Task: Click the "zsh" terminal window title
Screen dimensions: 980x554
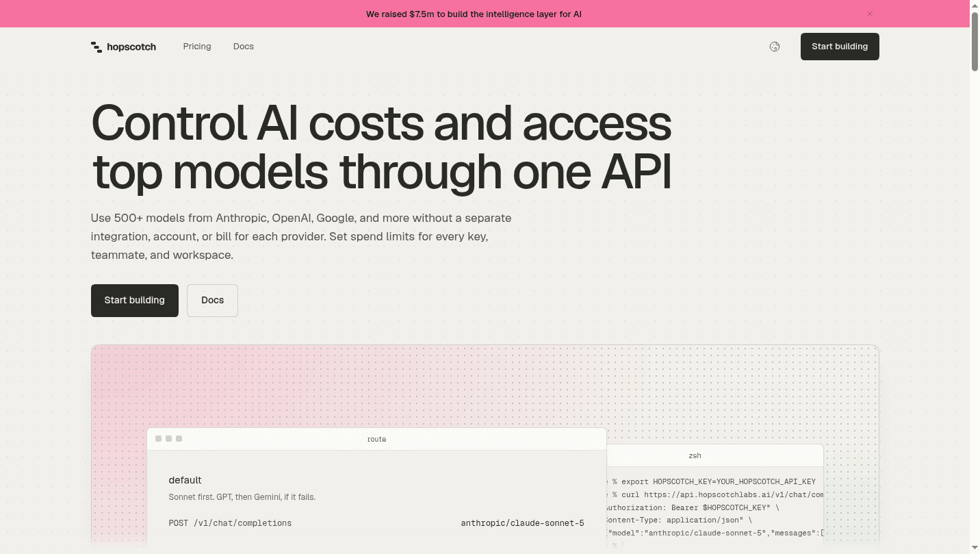Action: point(695,455)
